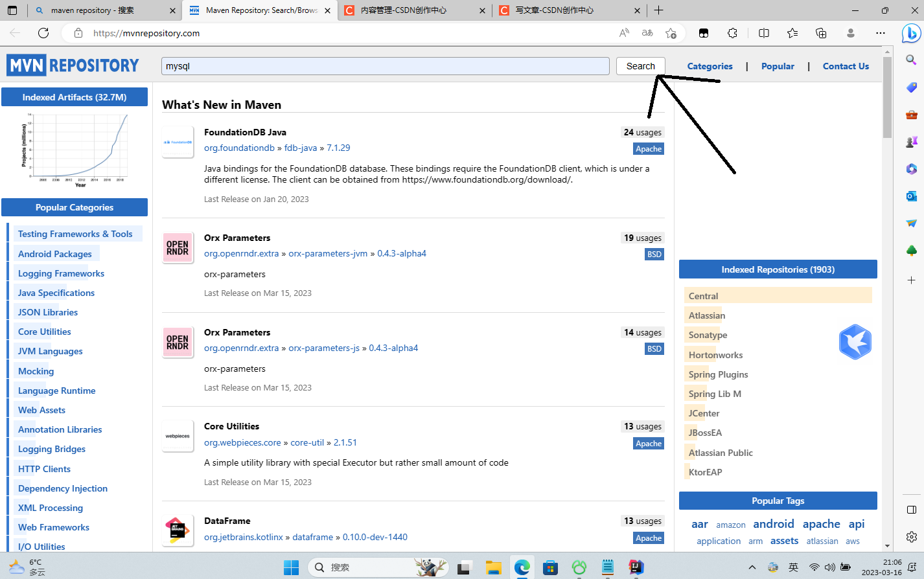Click the floating blue bird widget

click(855, 342)
